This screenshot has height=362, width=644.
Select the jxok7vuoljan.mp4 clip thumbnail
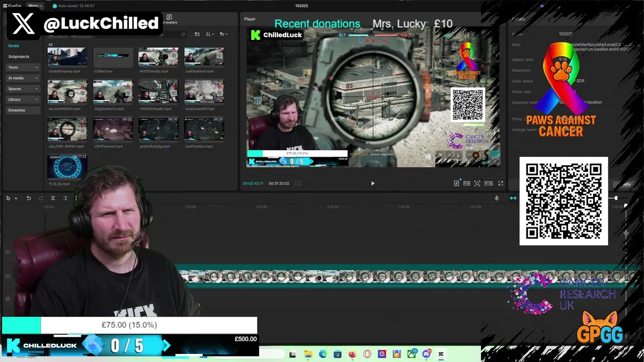pos(204,129)
